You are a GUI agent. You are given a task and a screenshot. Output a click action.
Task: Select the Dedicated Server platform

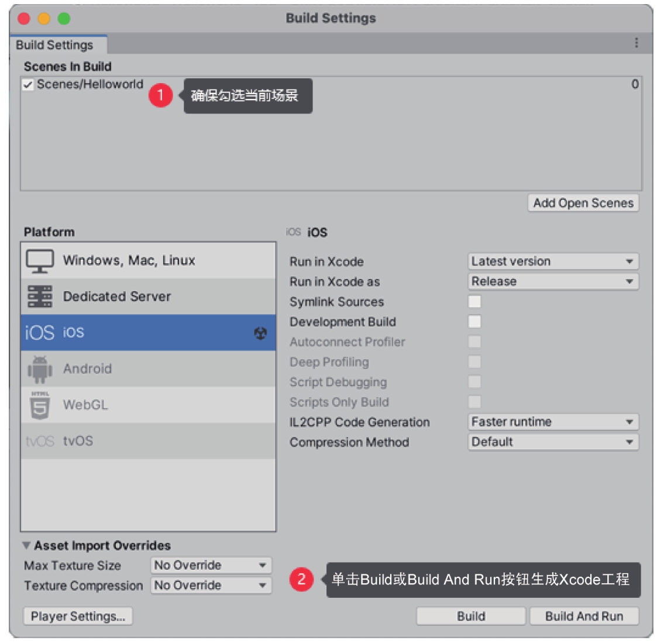click(x=148, y=297)
